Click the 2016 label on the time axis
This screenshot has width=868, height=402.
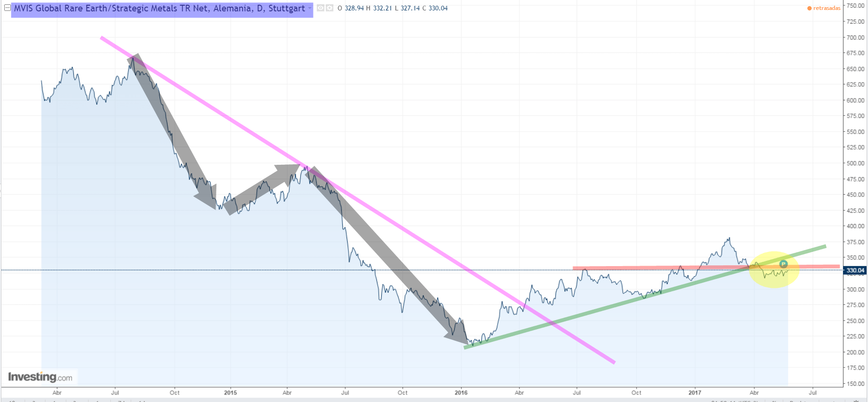461,393
